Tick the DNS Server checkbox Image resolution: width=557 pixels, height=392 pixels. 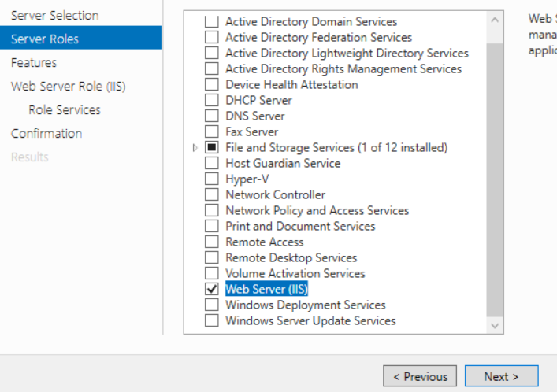211,116
